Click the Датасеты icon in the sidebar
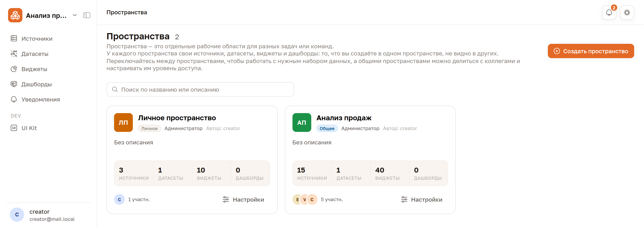Viewport: 644px width, 228px height. (x=14, y=54)
